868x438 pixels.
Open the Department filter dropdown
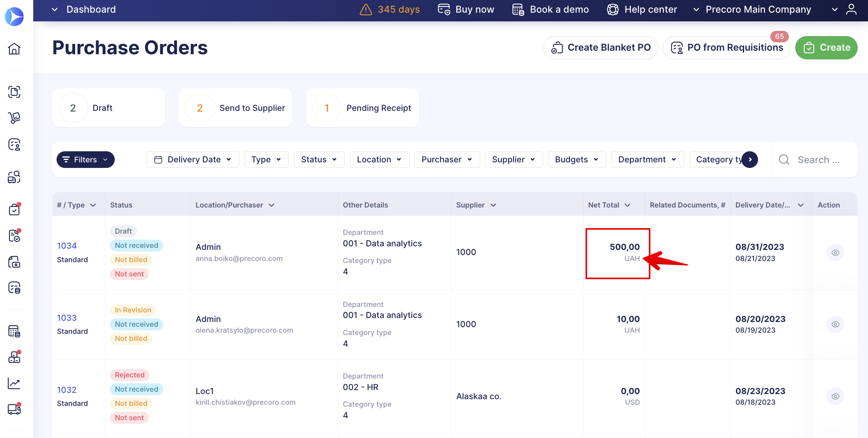click(x=648, y=160)
